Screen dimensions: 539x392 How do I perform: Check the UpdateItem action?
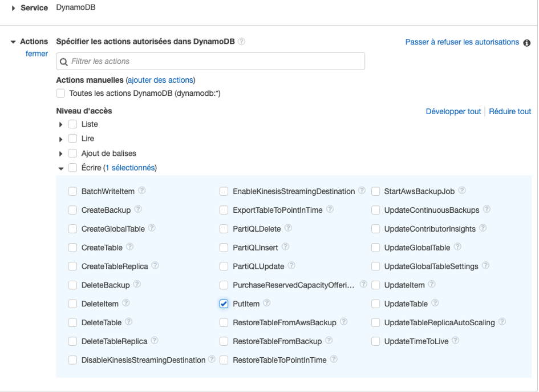375,285
